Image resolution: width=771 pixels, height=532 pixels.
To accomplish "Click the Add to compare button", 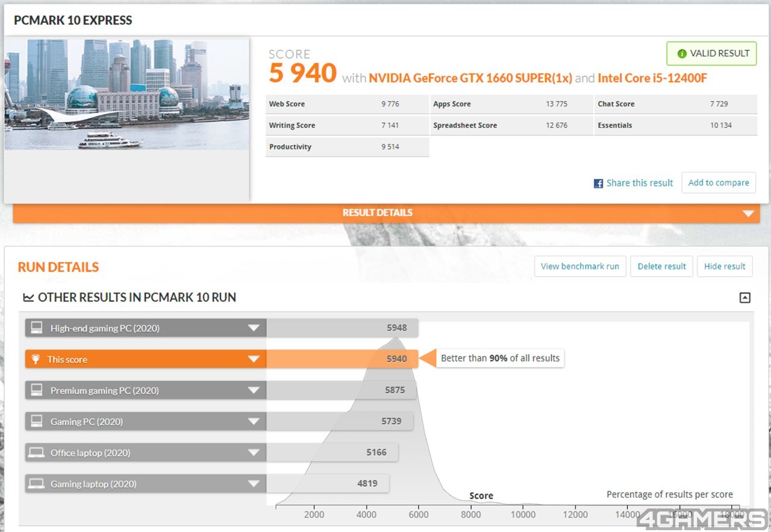I will tap(719, 183).
